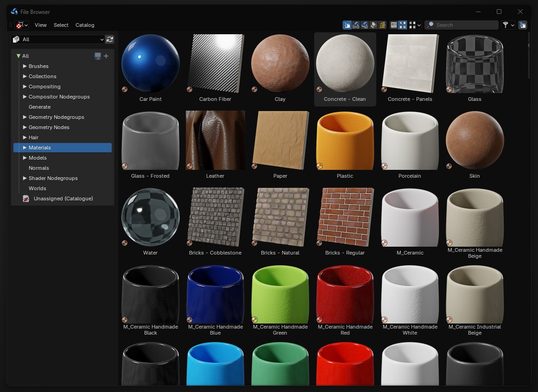This screenshot has height=392, width=538.
Task: Select the Paper material thumbnail
Action: [x=280, y=140]
